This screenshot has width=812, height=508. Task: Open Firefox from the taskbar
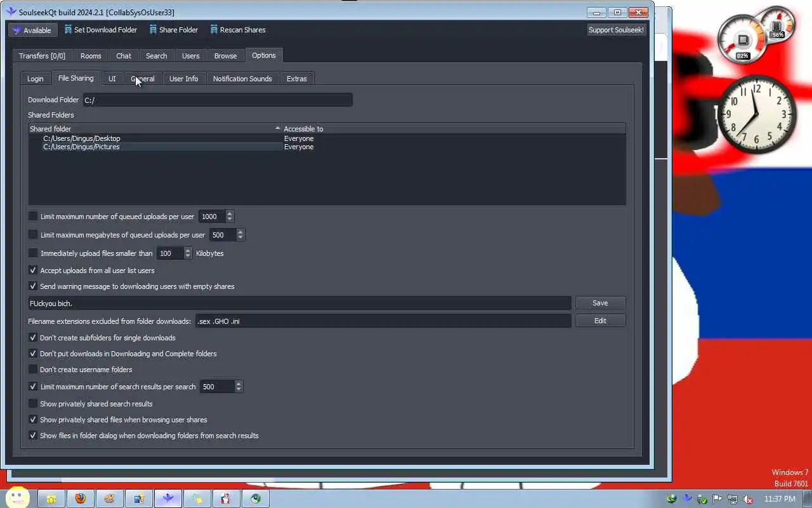80,498
